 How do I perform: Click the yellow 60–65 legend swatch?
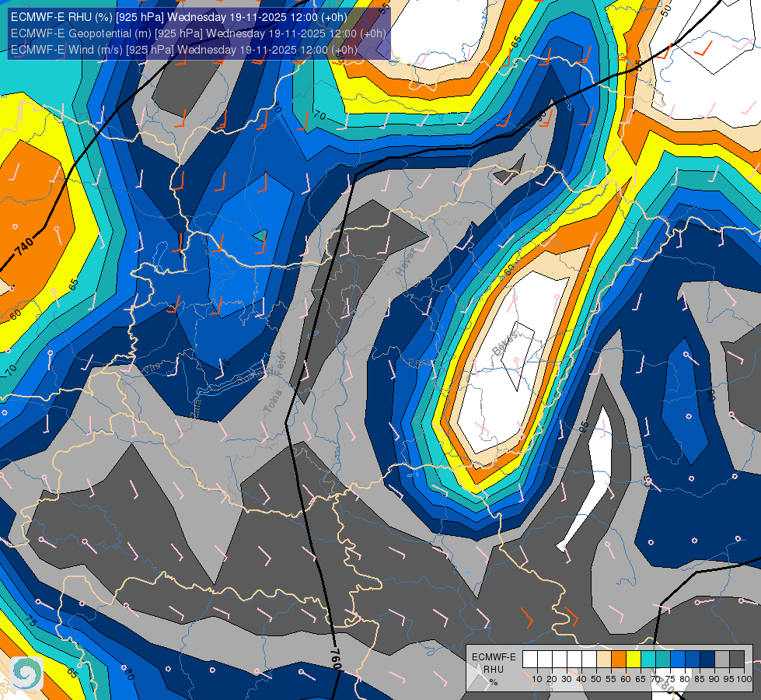634,660
